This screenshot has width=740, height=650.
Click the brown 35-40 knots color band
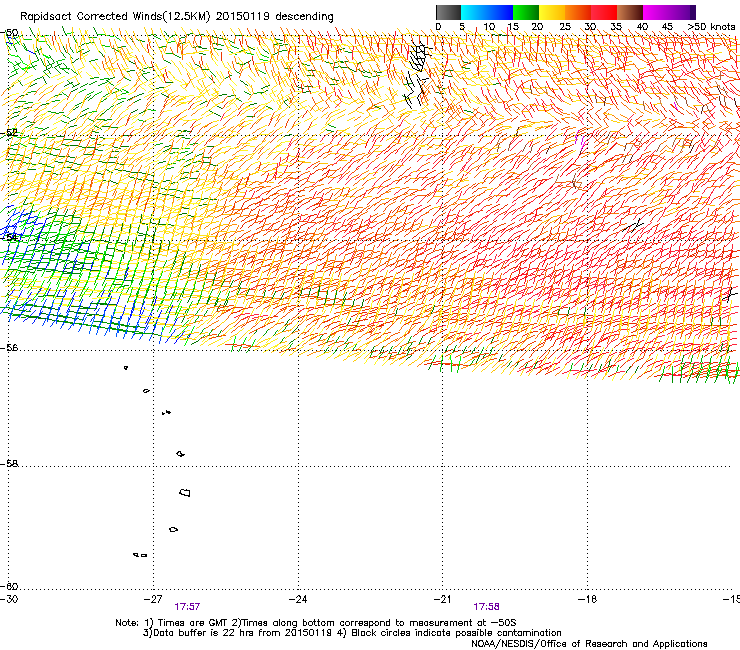tap(630, 12)
